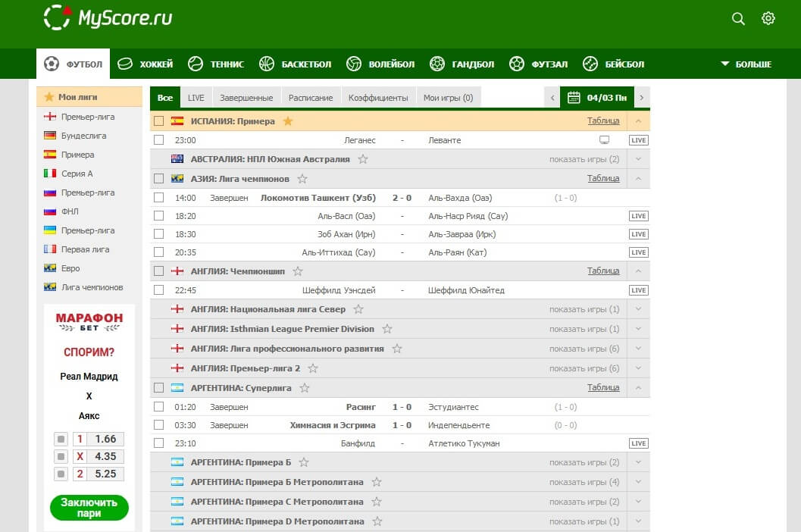Image resolution: width=801 pixels, height=532 pixels.
Task: Select the tennis ball icon
Action: (x=196, y=64)
